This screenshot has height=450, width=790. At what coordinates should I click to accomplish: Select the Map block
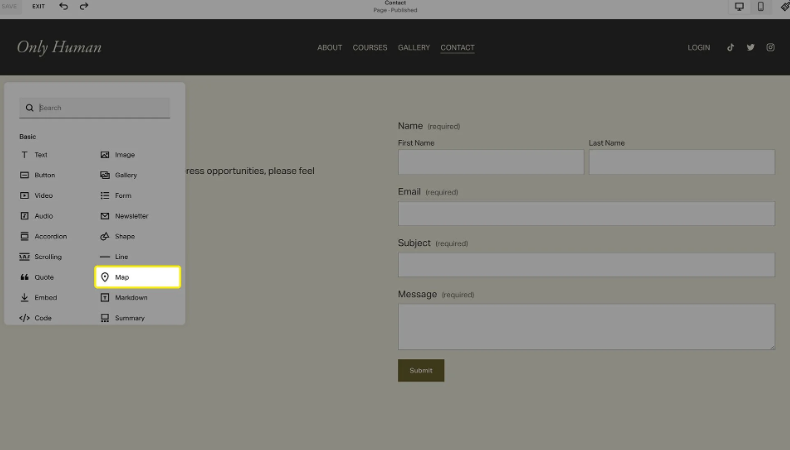137,277
